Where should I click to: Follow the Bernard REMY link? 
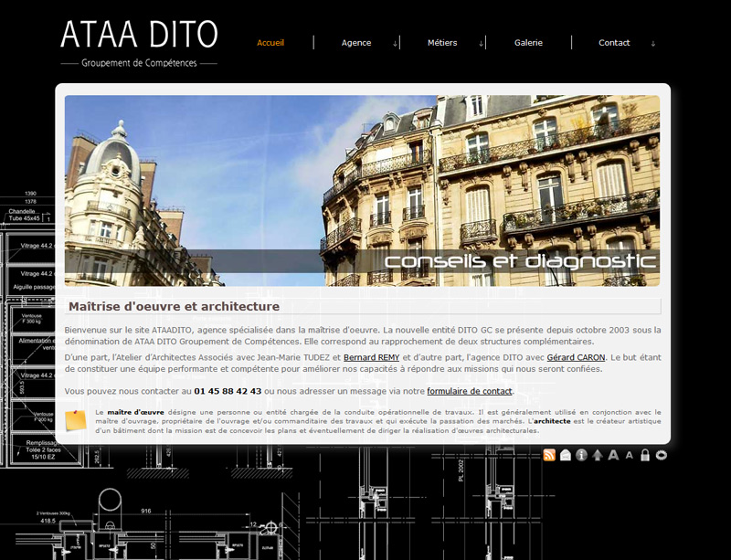point(372,357)
